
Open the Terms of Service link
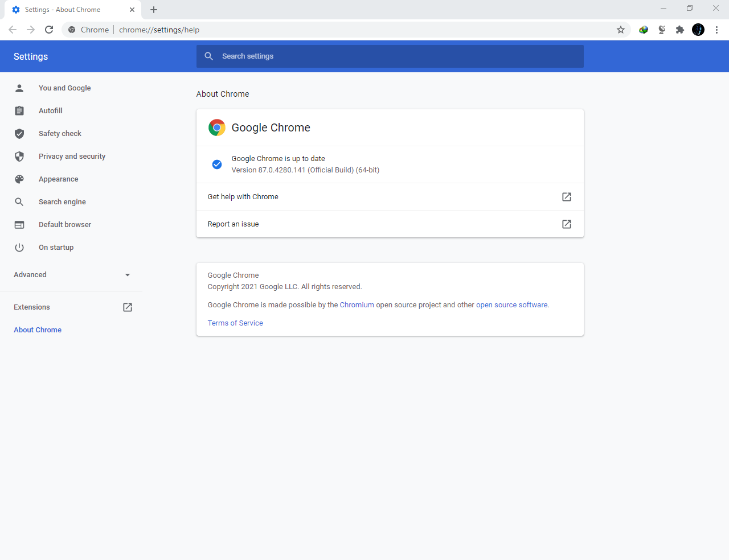[x=235, y=323]
